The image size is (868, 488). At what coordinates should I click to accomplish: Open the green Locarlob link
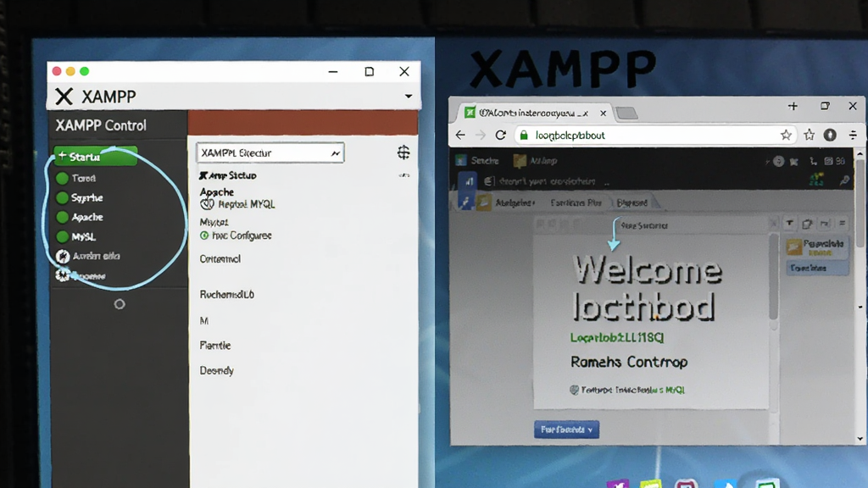pyautogui.click(x=617, y=337)
